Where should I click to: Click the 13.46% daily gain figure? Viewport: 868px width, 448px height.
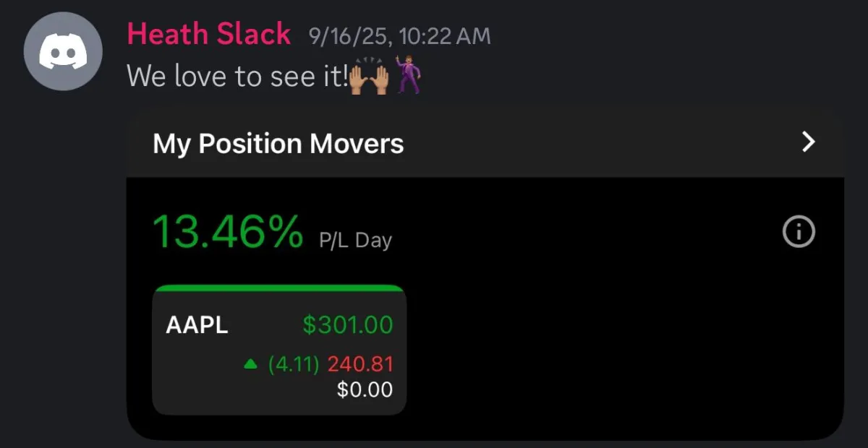click(228, 233)
